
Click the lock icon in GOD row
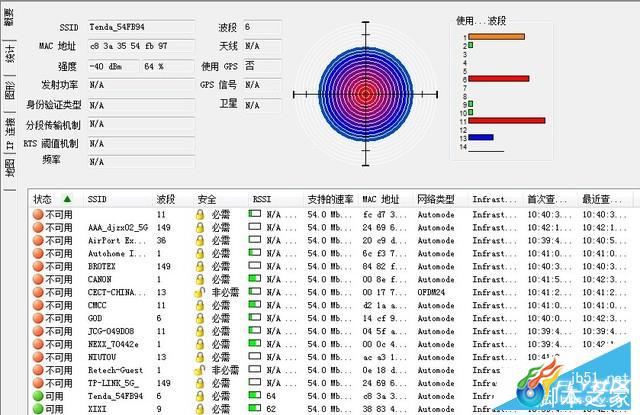coord(200,318)
